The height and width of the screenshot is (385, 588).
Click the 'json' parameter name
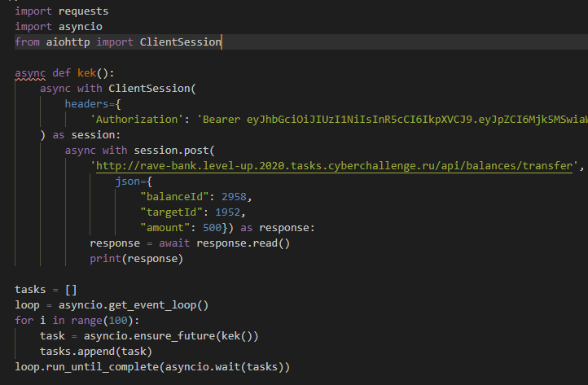tap(127, 182)
